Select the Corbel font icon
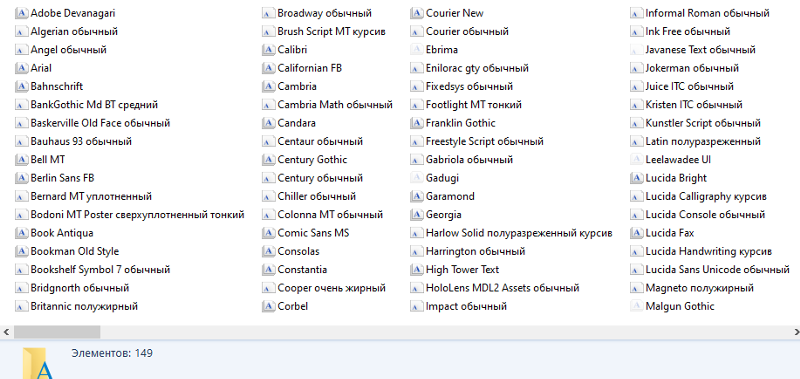800x379 pixels. click(x=268, y=307)
